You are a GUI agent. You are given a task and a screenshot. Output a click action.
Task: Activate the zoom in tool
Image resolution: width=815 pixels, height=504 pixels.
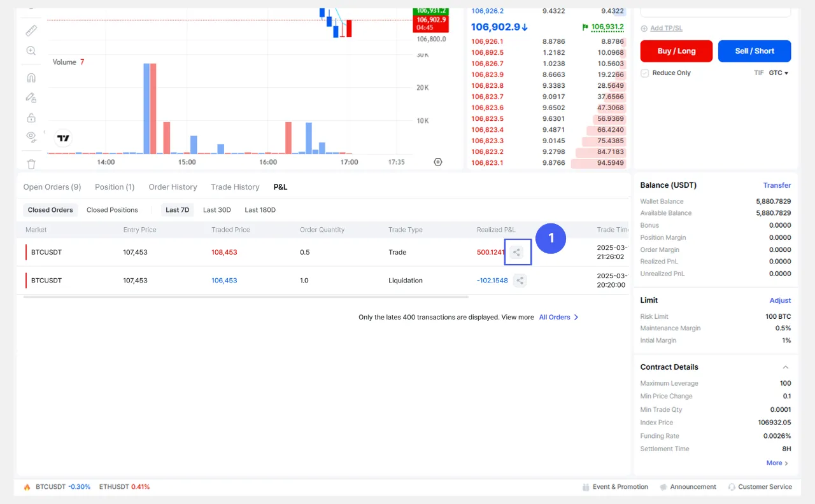(31, 51)
